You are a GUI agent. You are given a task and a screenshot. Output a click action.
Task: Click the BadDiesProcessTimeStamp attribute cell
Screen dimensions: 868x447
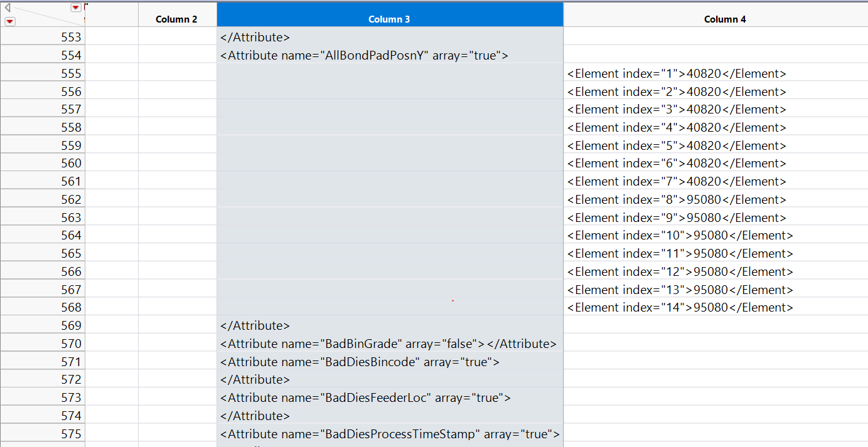[389, 434]
